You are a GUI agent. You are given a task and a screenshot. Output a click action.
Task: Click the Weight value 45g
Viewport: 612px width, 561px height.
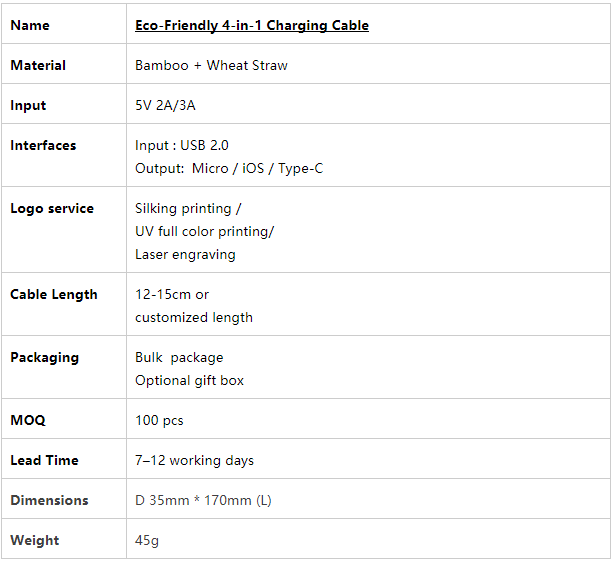coord(147,541)
